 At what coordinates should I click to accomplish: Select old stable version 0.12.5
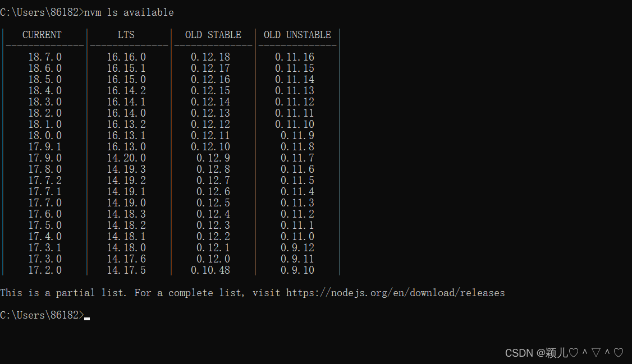[213, 203]
